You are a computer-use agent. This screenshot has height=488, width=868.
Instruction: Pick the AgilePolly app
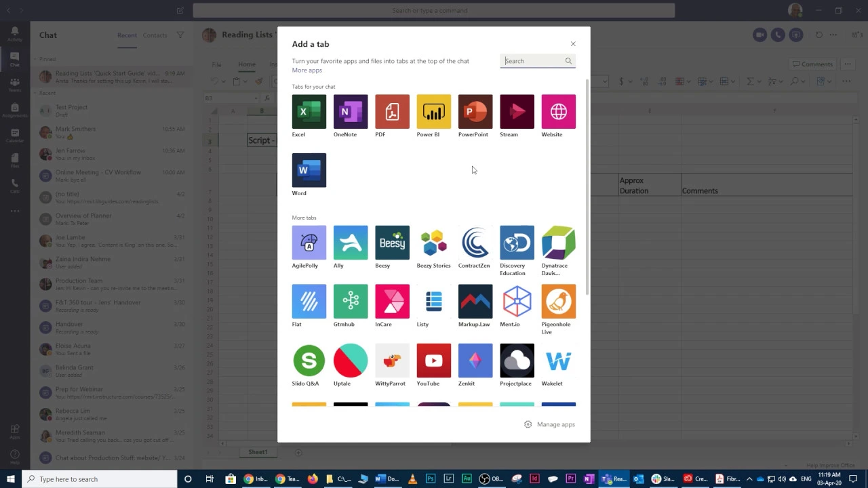(309, 243)
